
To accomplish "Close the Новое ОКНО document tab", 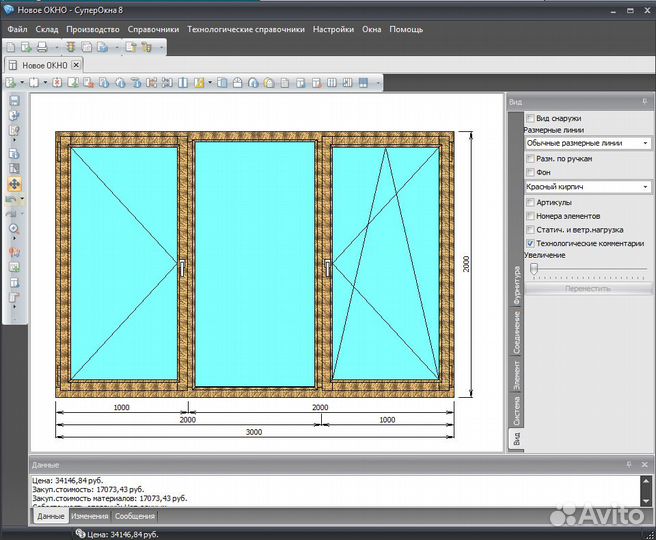I will (76, 65).
